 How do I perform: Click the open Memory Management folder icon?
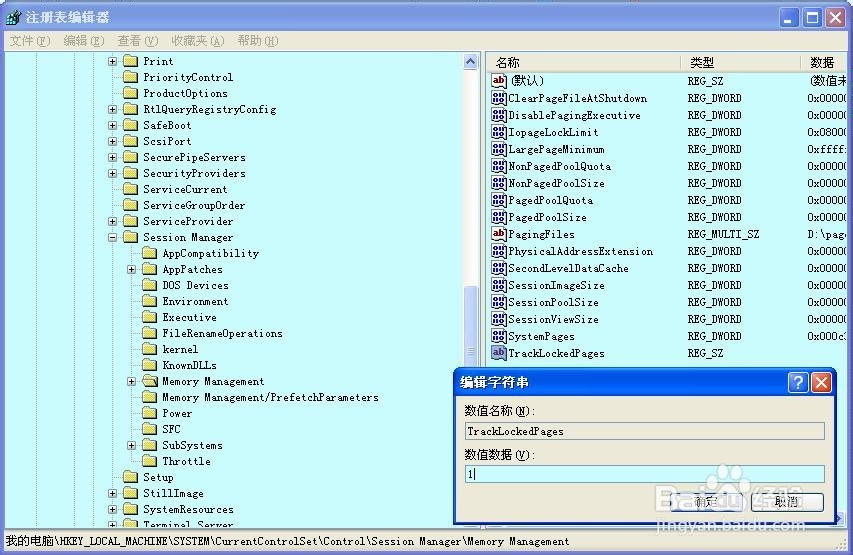point(150,381)
